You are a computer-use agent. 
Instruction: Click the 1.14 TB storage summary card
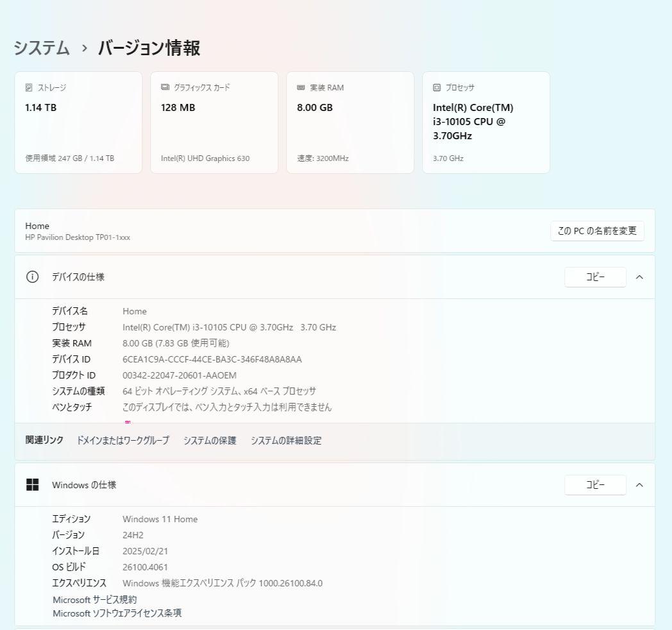(x=78, y=122)
